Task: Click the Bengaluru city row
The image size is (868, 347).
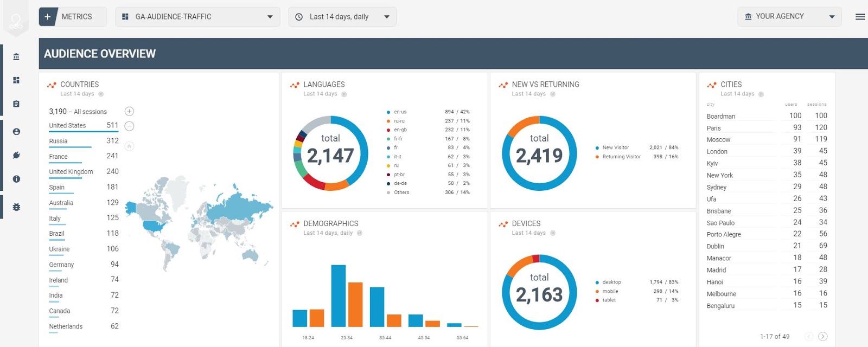Action: (x=767, y=306)
